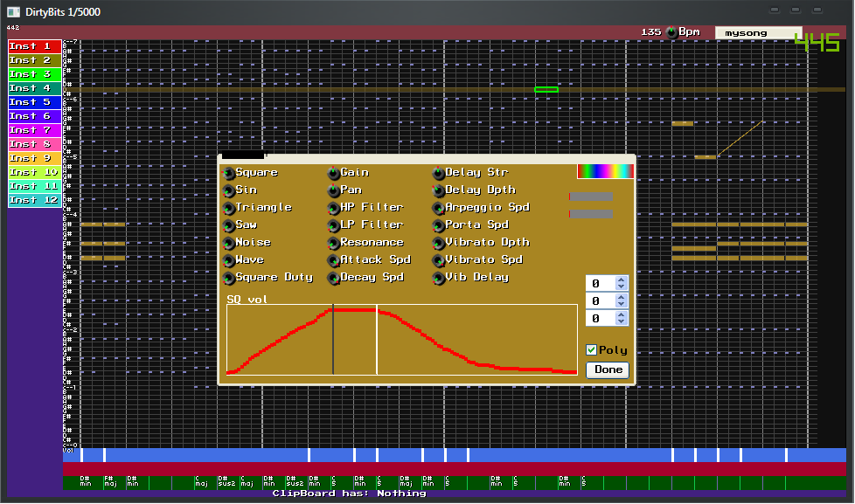Click the Square Duty knob
855x504 pixels.
click(x=228, y=278)
